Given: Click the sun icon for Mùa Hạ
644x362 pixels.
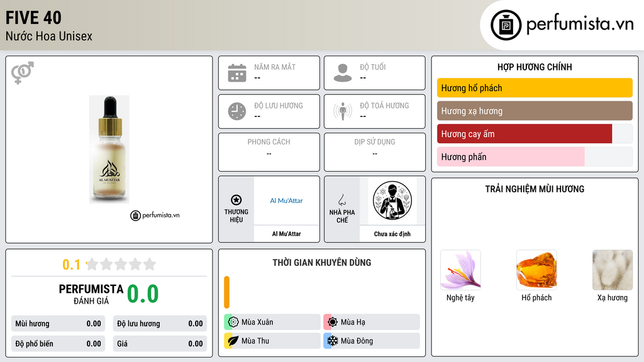Looking at the screenshot, I should point(333,322).
